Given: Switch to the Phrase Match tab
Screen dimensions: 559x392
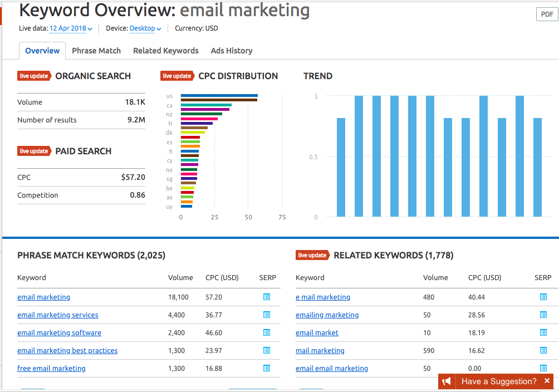Looking at the screenshot, I should click(x=96, y=51).
